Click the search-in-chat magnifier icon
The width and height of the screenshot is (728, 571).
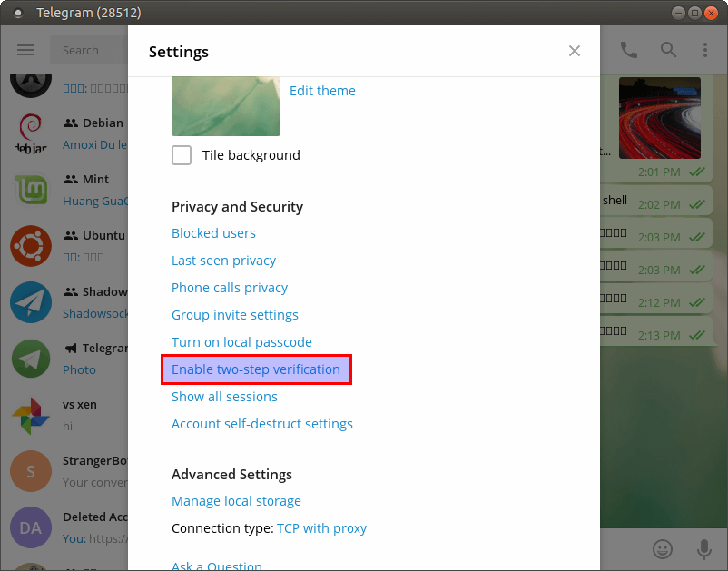point(668,50)
